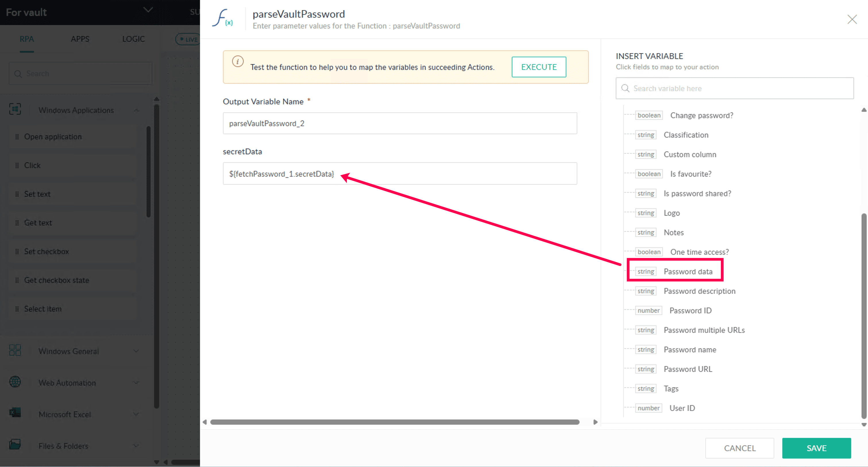Click the Files & Folders icon

(x=15, y=444)
